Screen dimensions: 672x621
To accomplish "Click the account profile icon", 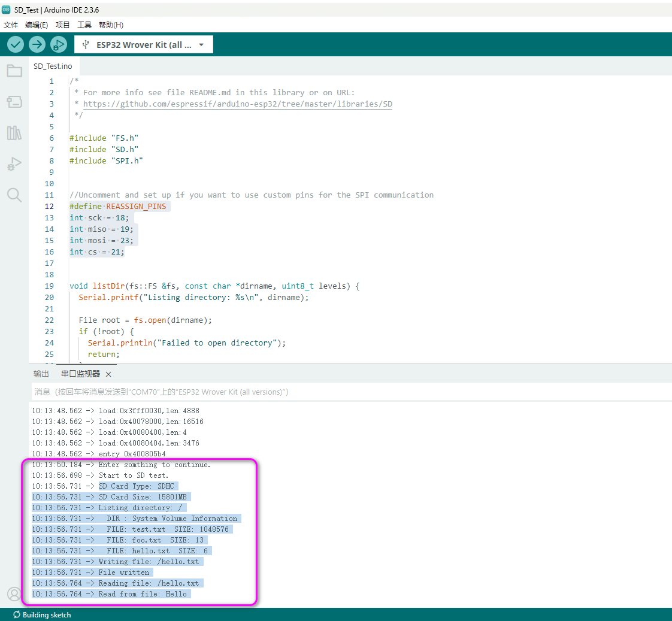I will [x=14, y=594].
